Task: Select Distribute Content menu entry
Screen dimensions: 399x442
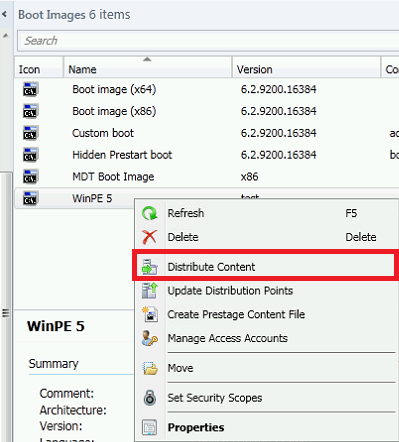Action: tap(265, 267)
